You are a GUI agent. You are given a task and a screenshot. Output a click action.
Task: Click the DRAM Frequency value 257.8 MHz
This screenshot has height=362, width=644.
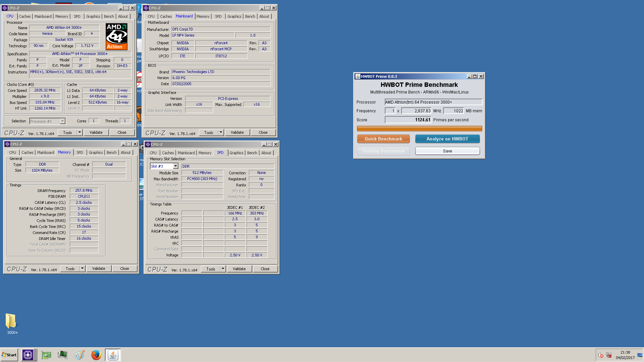[84, 190]
